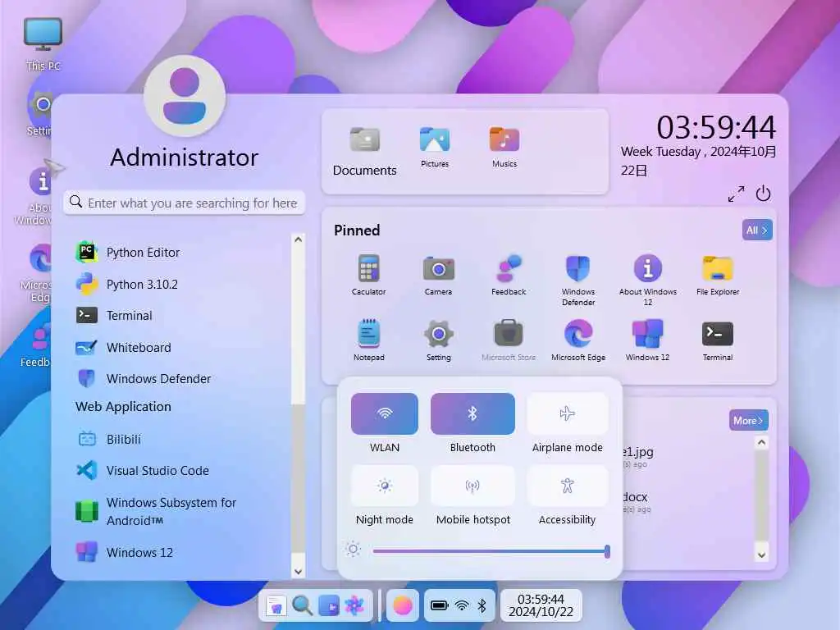Click the taskbar search magnifier
The image size is (840, 630).
302,605
